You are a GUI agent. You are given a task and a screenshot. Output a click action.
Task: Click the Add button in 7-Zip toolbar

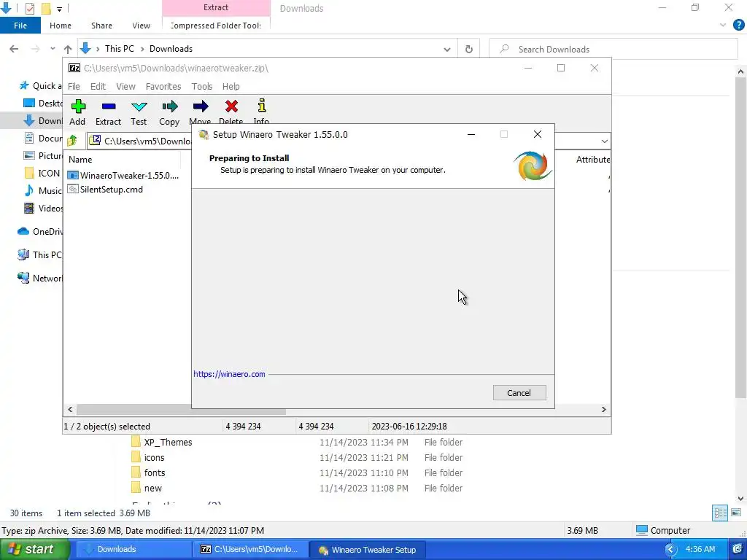click(77, 112)
